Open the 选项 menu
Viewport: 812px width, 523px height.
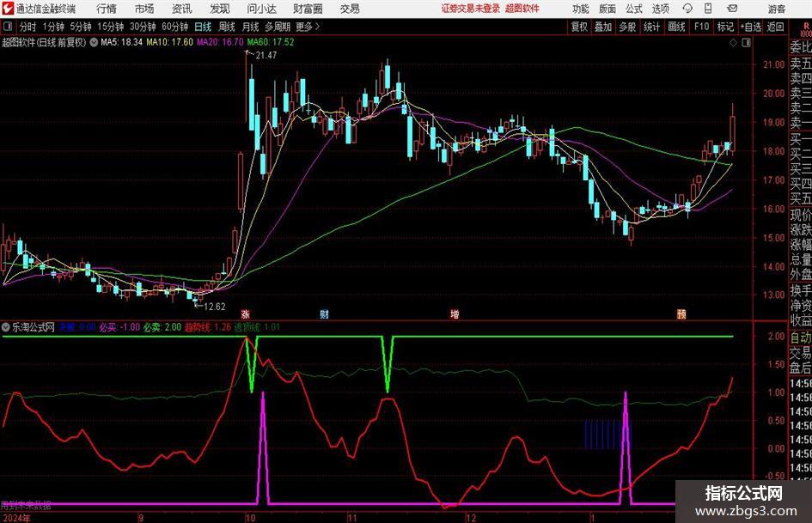point(660,9)
